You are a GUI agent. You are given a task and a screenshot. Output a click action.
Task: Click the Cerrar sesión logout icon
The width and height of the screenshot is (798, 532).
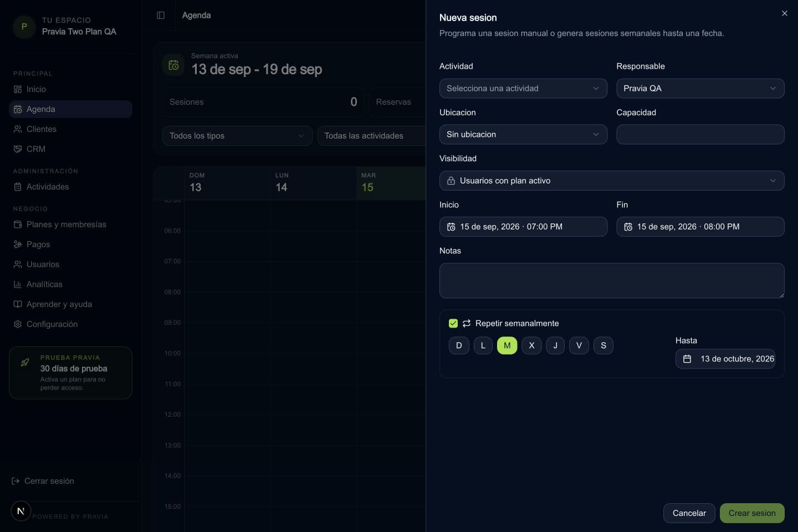point(16,481)
